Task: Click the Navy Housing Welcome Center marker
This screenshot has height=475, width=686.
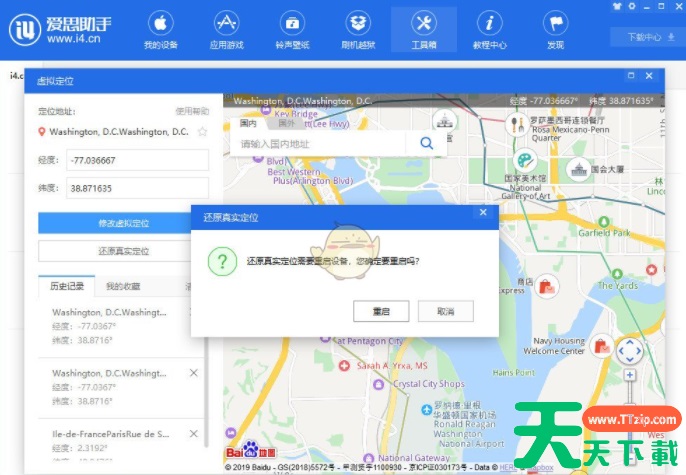Action: pos(602,346)
